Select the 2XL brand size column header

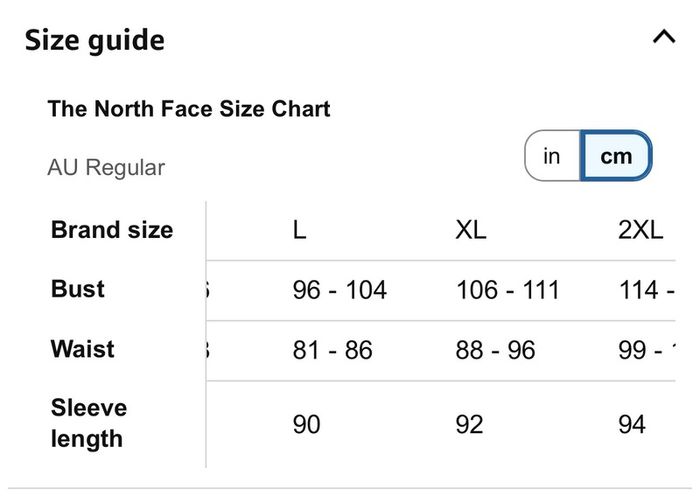(641, 230)
